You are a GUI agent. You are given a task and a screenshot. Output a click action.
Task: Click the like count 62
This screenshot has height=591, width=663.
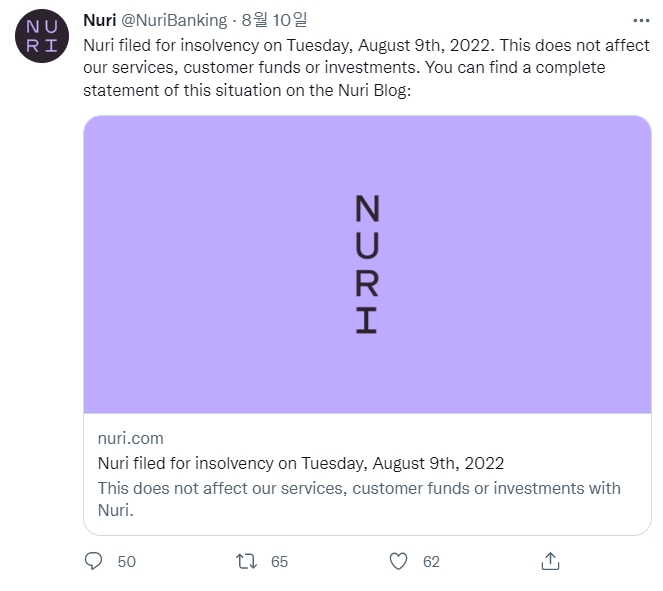[431, 562]
